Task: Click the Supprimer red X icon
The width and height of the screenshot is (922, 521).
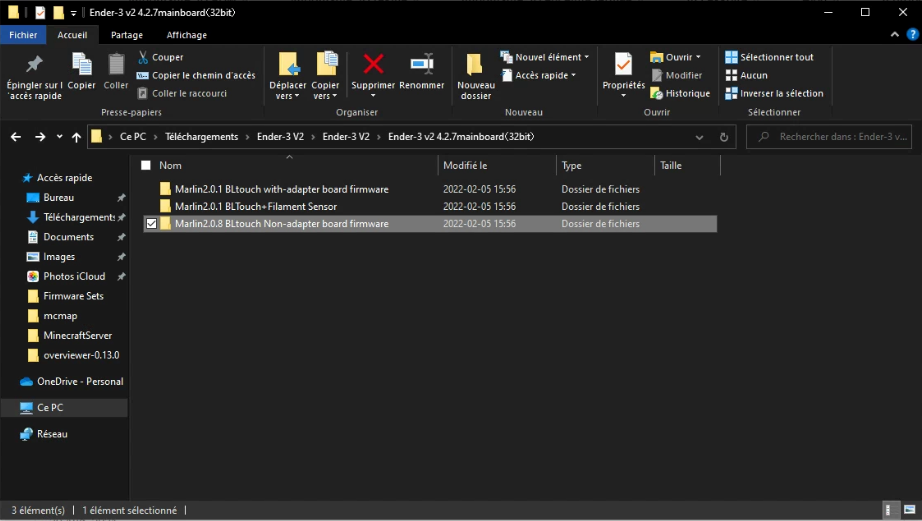Action: 373,64
